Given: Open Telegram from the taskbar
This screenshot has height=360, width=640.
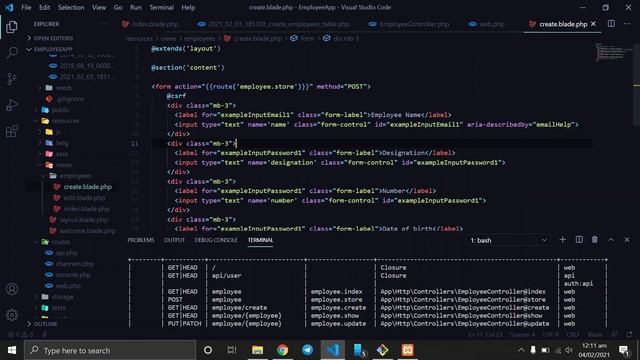Looking at the screenshot, I should pyautogui.click(x=307, y=350).
